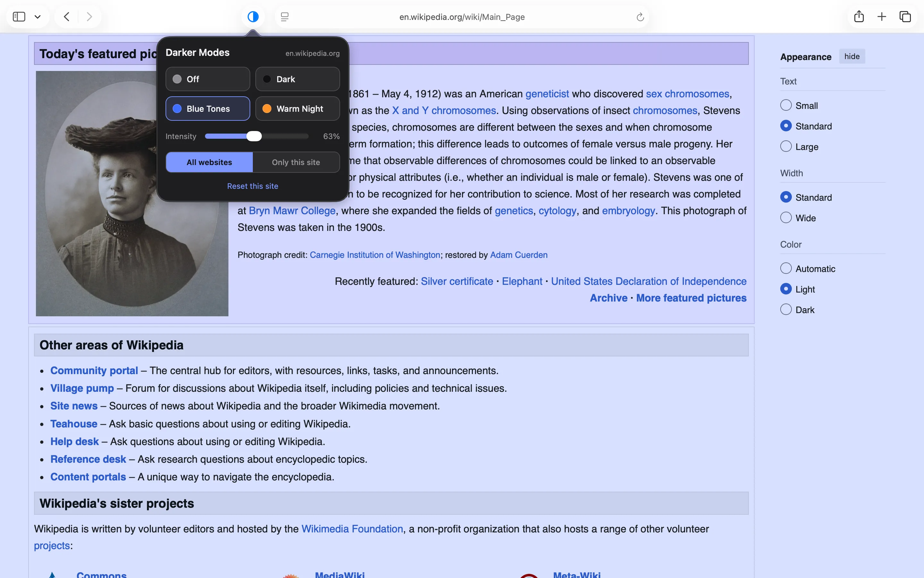
Task: Open the Bryn Mawr College link
Action: 292,211
